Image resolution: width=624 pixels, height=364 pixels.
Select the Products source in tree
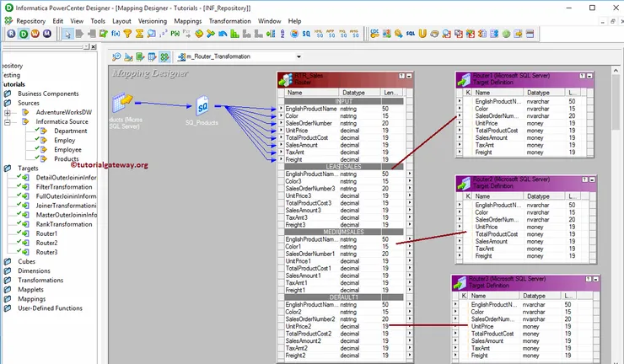click(66, 158)
